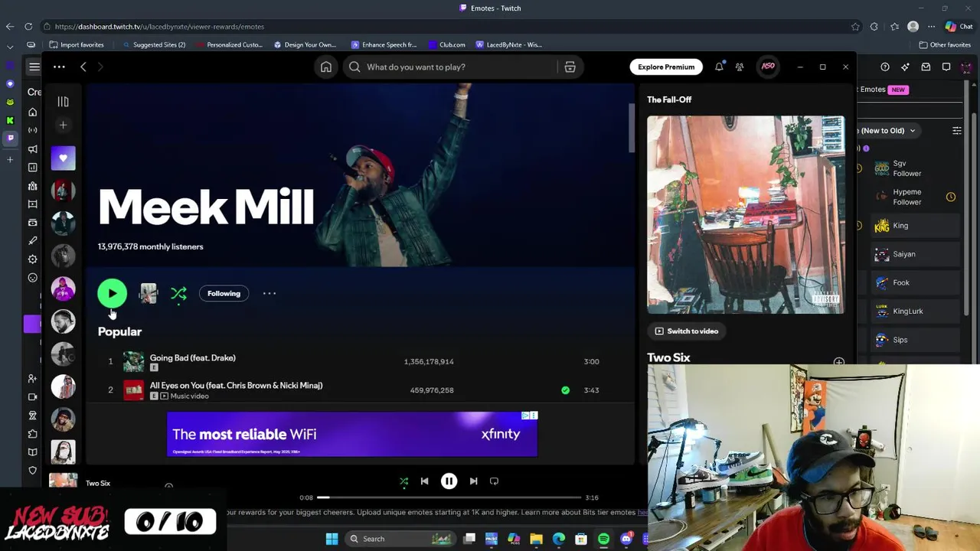The image size is (980, 551).
Task: Open Spotify Home icon
Action: pyautogui.click(x=326, y=67)
